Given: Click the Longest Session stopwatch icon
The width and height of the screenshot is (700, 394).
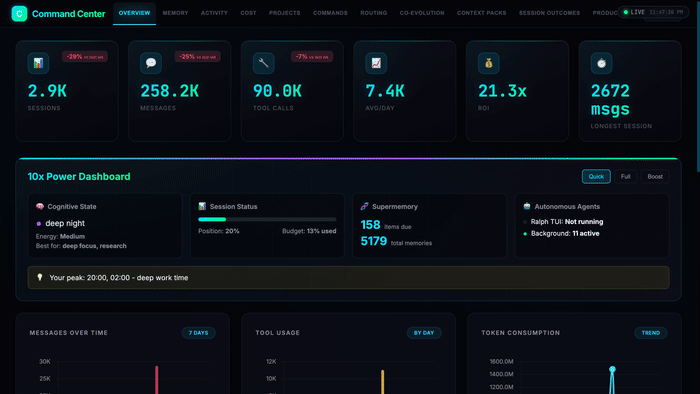Looking at the screenshot, I should (x=601, y=63).
